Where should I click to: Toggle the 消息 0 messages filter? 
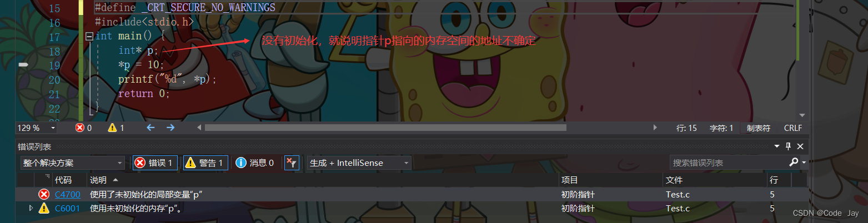(255, 163)
